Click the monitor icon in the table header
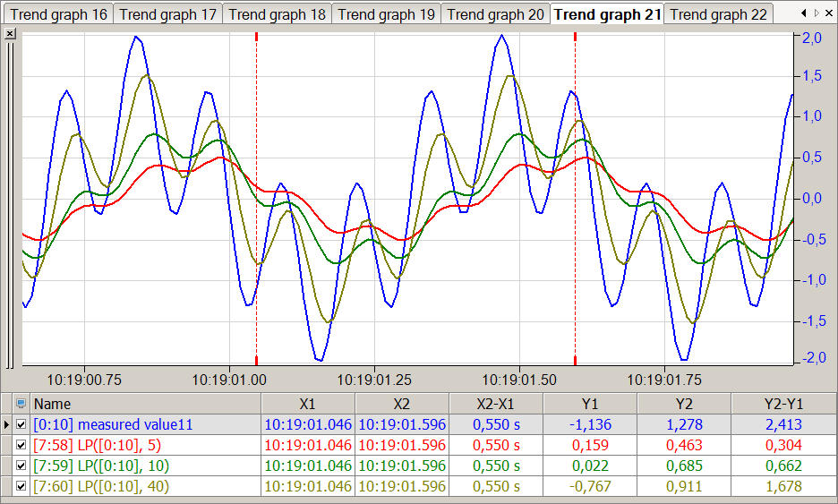 pos(21,404)
